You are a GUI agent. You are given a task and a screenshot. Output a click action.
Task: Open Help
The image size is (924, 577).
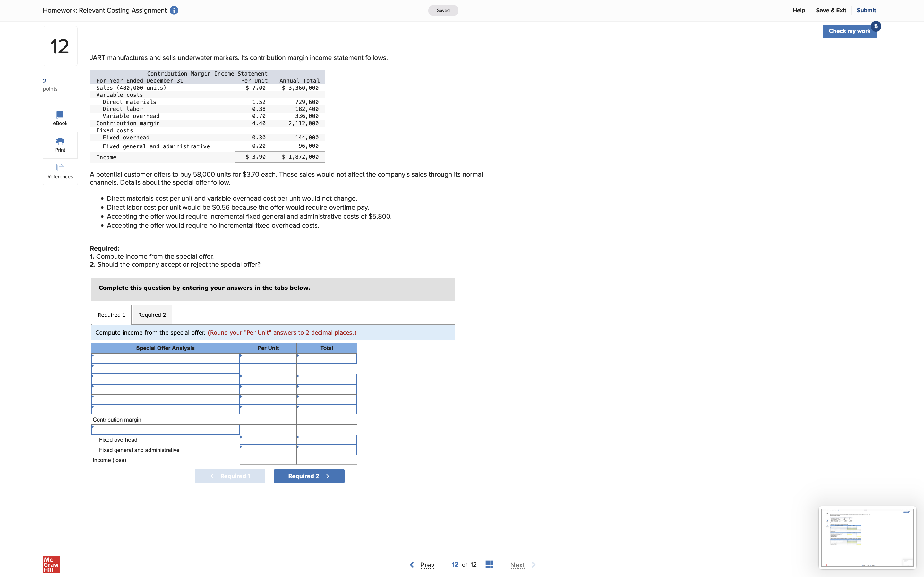pyautogui.click(x=799, y=10)
